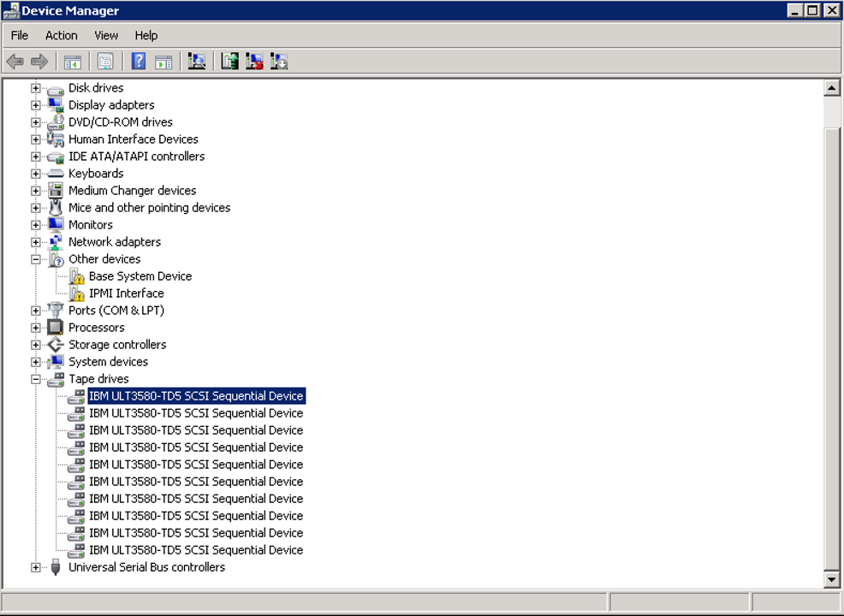Open the Action menu
This screenshot has height=616, width=844.
click(x=62, y=36)
